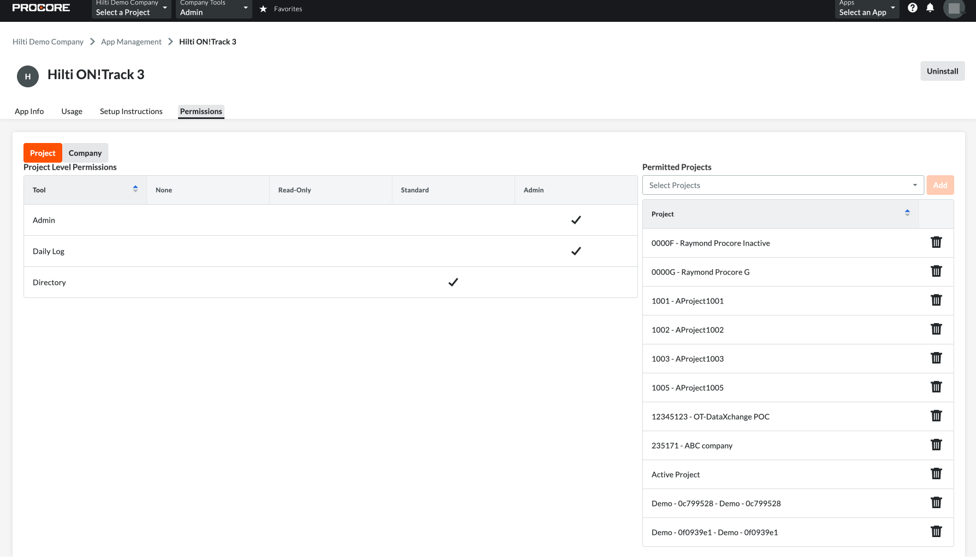
Task: Trash the 1005 - AProject1005 row
Action: coord(936,387)
